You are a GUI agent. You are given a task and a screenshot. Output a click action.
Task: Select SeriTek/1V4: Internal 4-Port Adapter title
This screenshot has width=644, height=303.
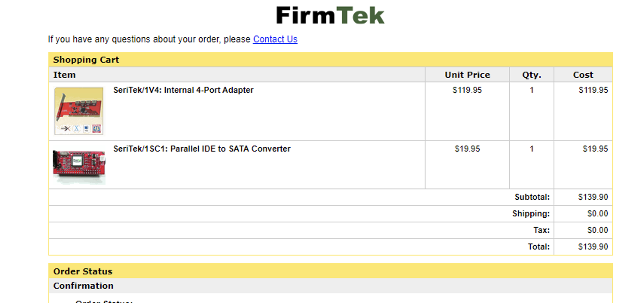[x=183, y=90]
